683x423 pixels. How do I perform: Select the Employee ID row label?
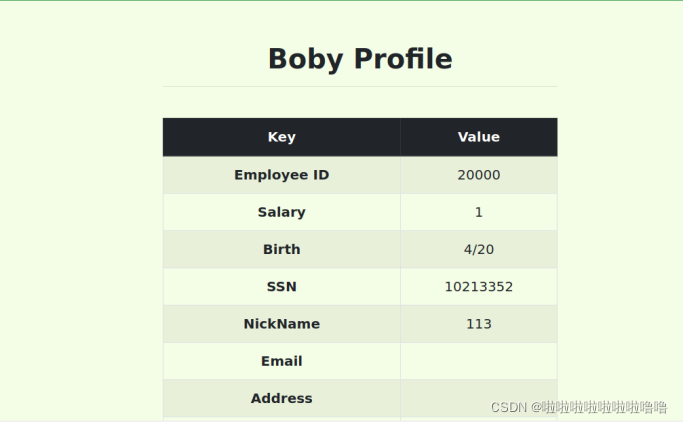(281, 175)
